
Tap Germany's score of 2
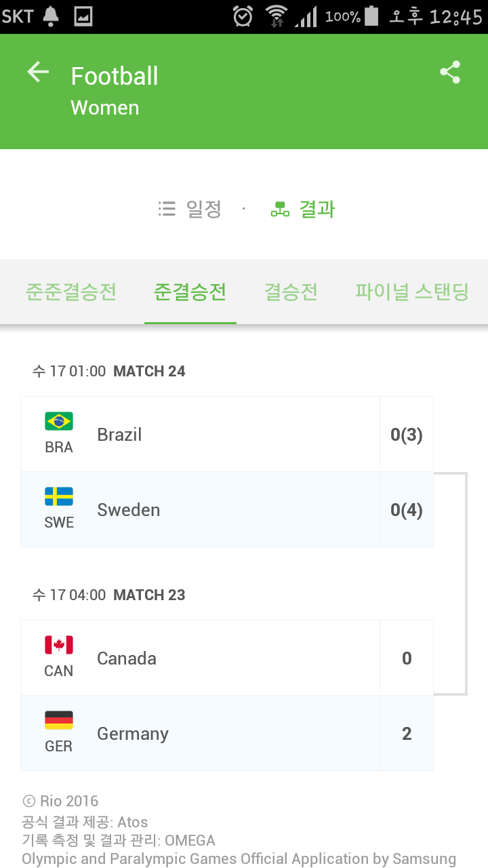tap(407, 733)
